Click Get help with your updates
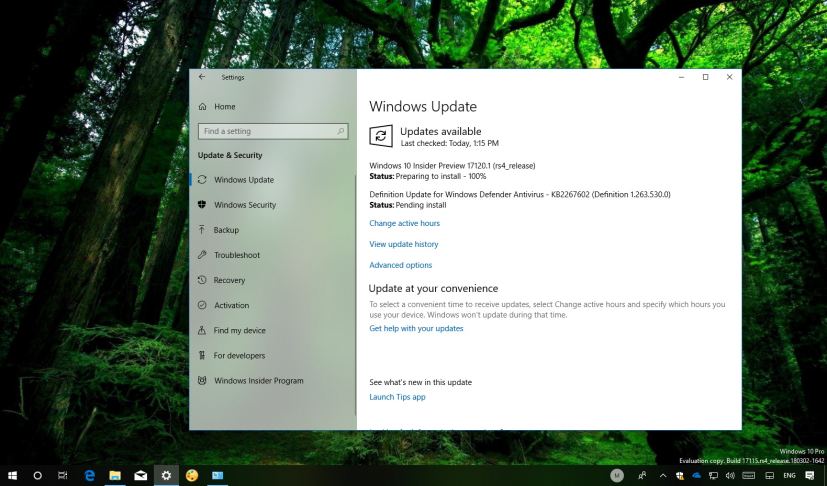This screenshot has height=486, width=827. (416, 328)
